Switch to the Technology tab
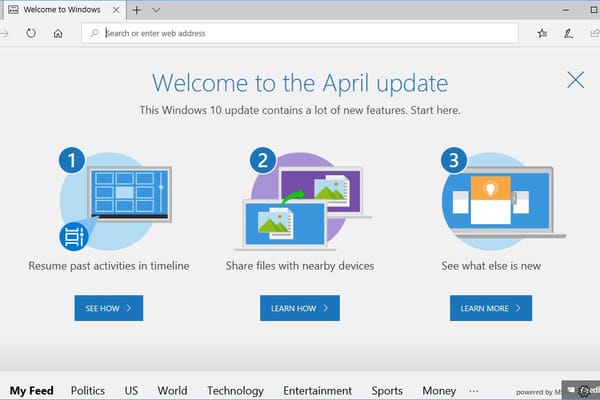Screen dimensions: 600x400 point(235,390)
